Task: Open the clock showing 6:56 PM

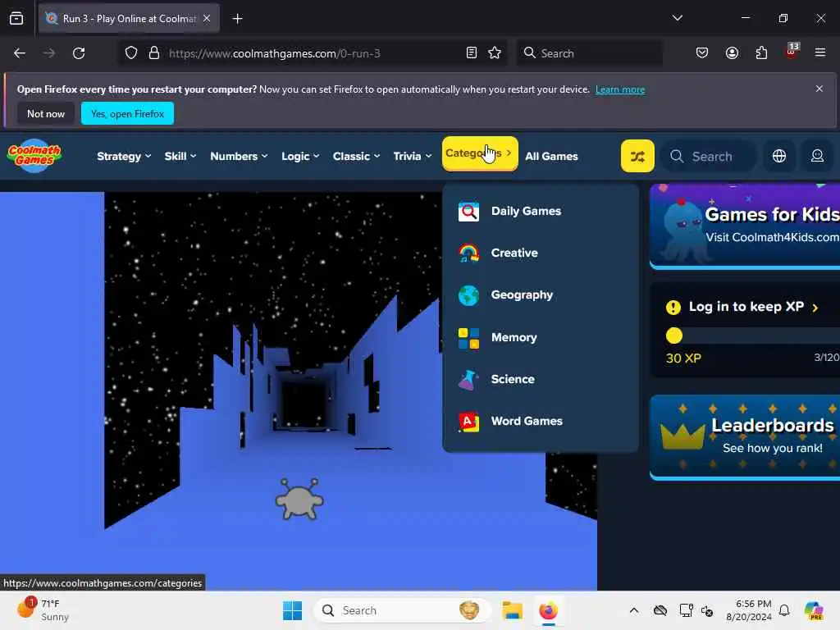Action: 748,610
